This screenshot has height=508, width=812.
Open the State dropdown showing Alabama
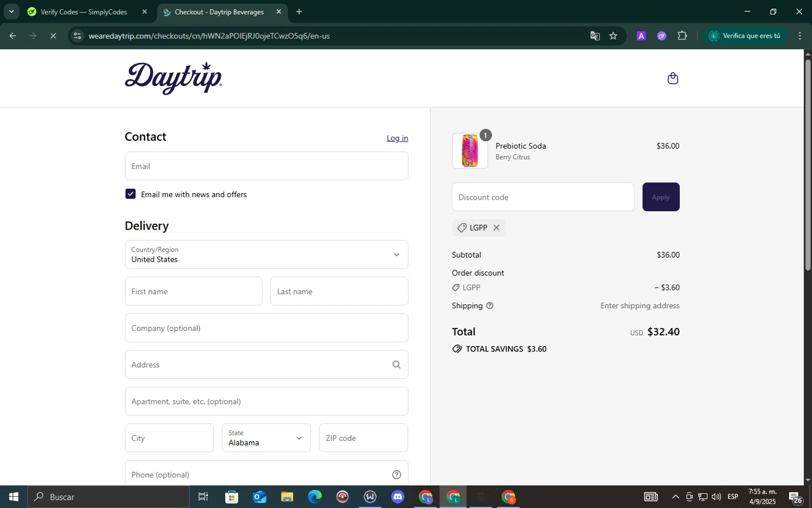coord(266,438)
